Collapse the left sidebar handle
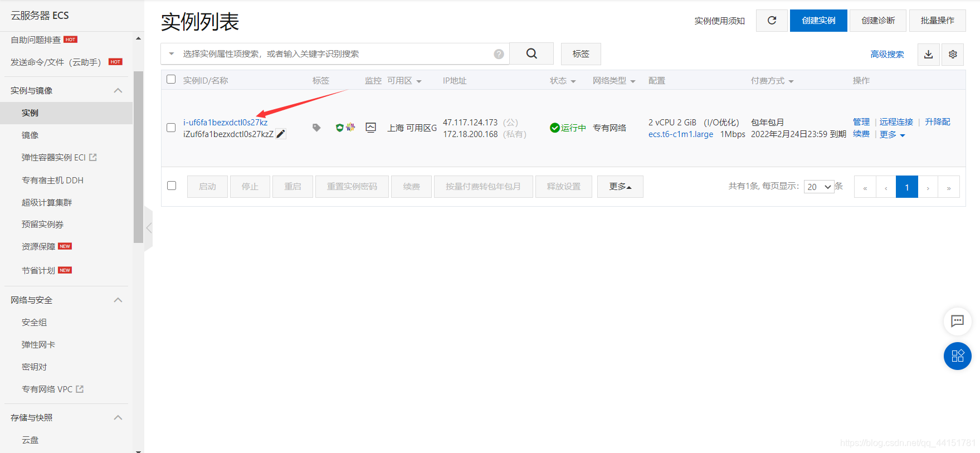The width and height of the screenshot is (980, 453). [x=148, y=228]
